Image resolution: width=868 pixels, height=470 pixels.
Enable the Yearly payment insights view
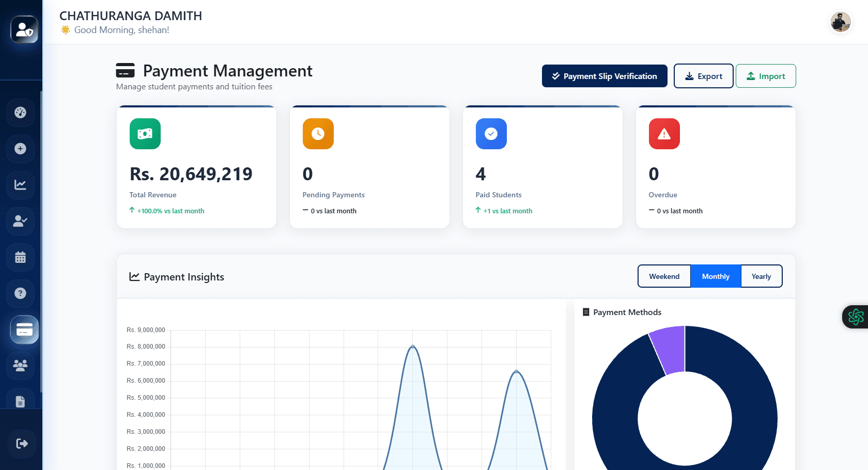pyautogui.click(x=761, y=276)
